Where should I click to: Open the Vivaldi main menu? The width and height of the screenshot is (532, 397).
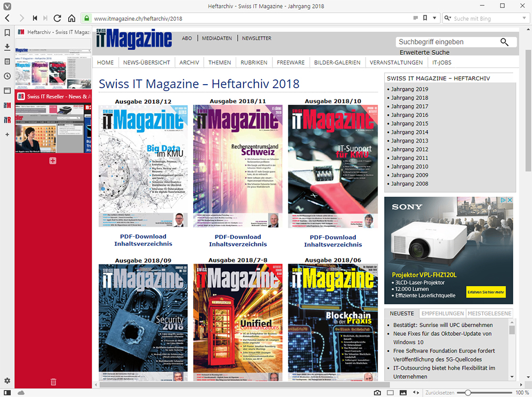tap(7, 6)
